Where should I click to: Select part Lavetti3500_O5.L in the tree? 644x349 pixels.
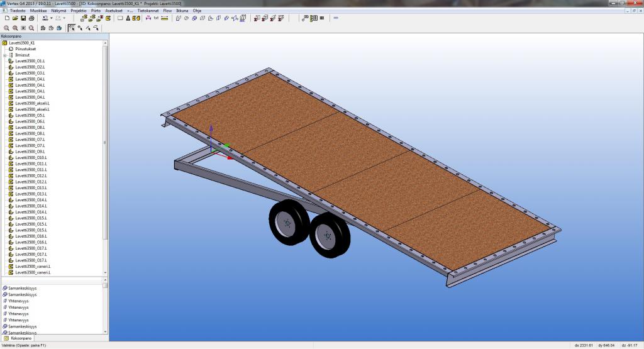pos(30,115)
